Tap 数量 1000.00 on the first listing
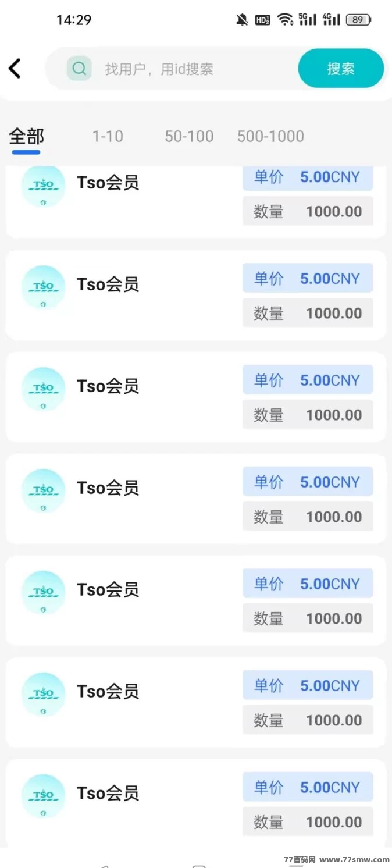Screen dimensions: 392x868 point(307,211)
